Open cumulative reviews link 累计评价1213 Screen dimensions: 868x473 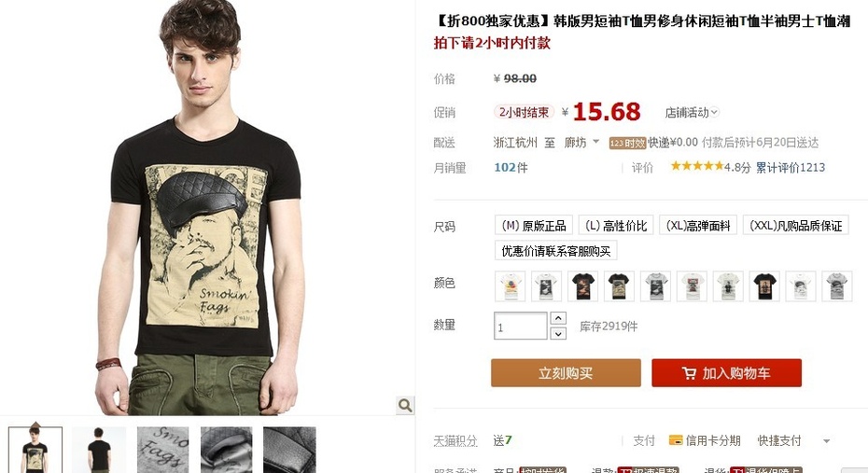tap(791, 167)
